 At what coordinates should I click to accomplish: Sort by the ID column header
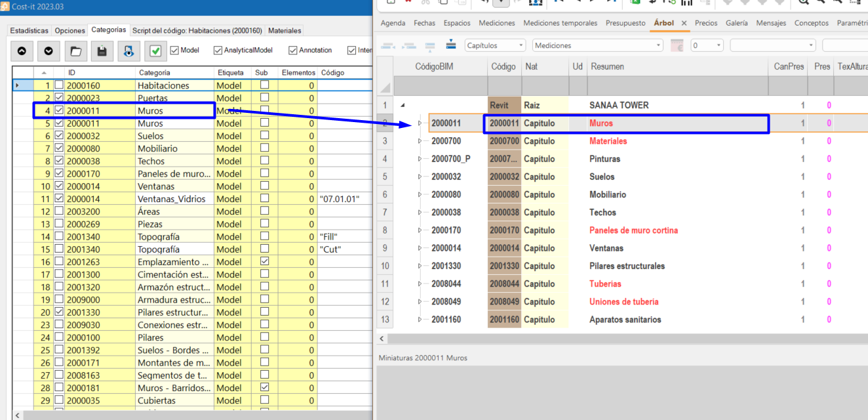click(100, 73)
